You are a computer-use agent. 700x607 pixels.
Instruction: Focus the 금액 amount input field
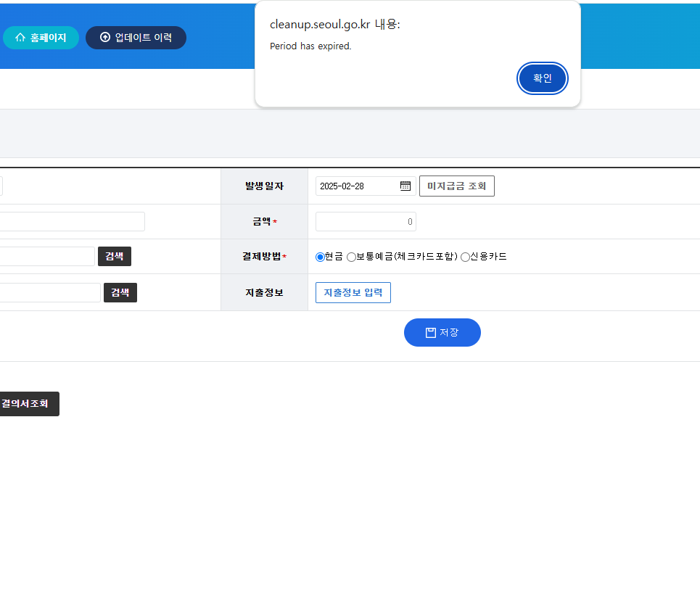tap(366, 222)
